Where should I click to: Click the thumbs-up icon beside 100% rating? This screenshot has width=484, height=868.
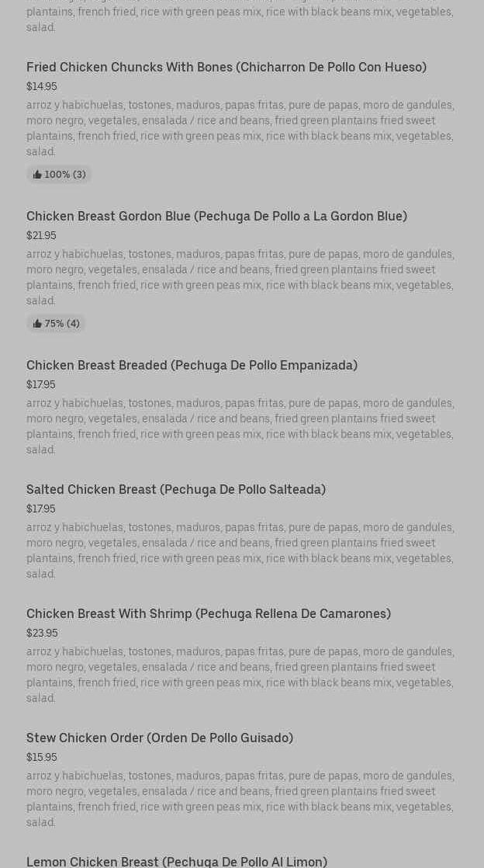pos(37,175)
